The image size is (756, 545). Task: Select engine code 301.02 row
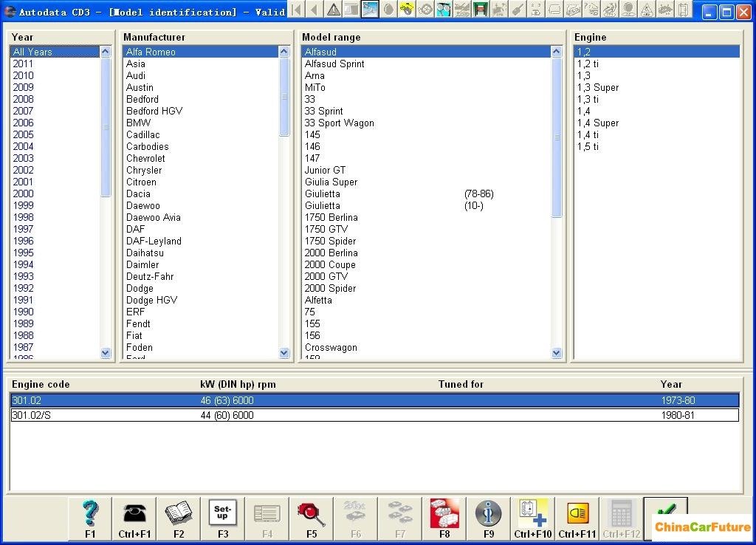pyautogui.click(x=374, y=400)
